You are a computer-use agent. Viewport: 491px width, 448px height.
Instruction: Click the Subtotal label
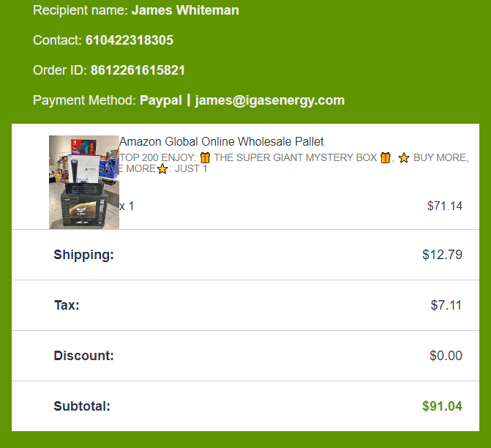[82, 406]
